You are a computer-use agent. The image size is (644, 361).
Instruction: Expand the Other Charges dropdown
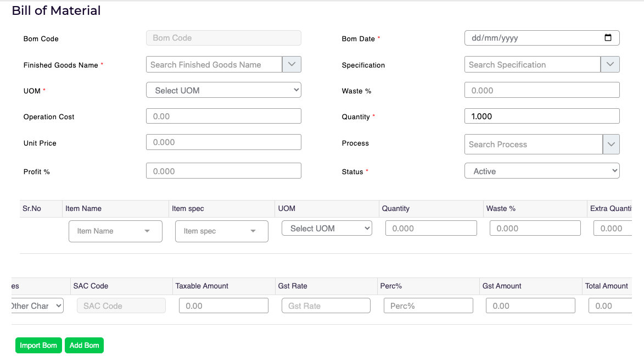click(x=37, y=306)
